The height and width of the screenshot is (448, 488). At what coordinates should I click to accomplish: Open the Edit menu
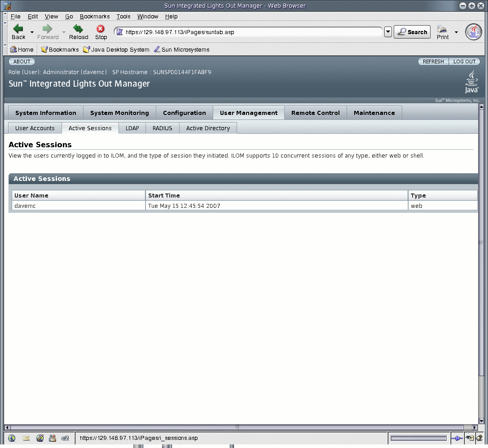click(x=33, y=17)
